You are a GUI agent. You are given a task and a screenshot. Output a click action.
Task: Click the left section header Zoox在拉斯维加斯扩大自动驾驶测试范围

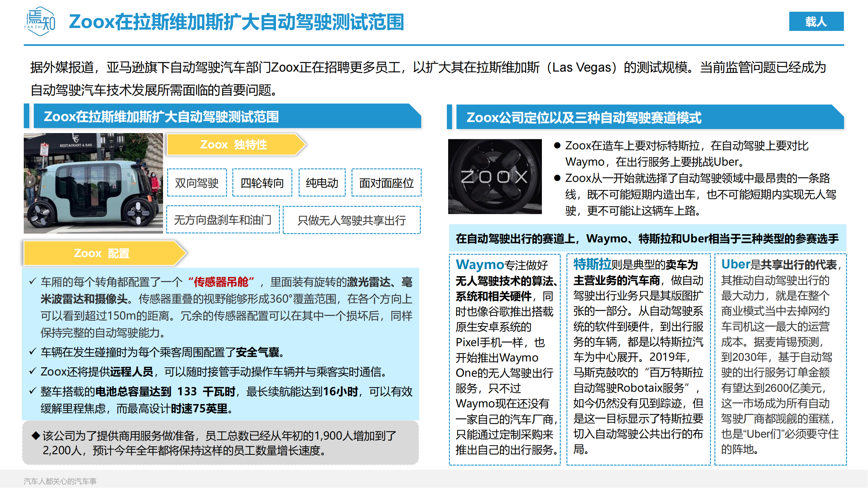tap(227, 116)
